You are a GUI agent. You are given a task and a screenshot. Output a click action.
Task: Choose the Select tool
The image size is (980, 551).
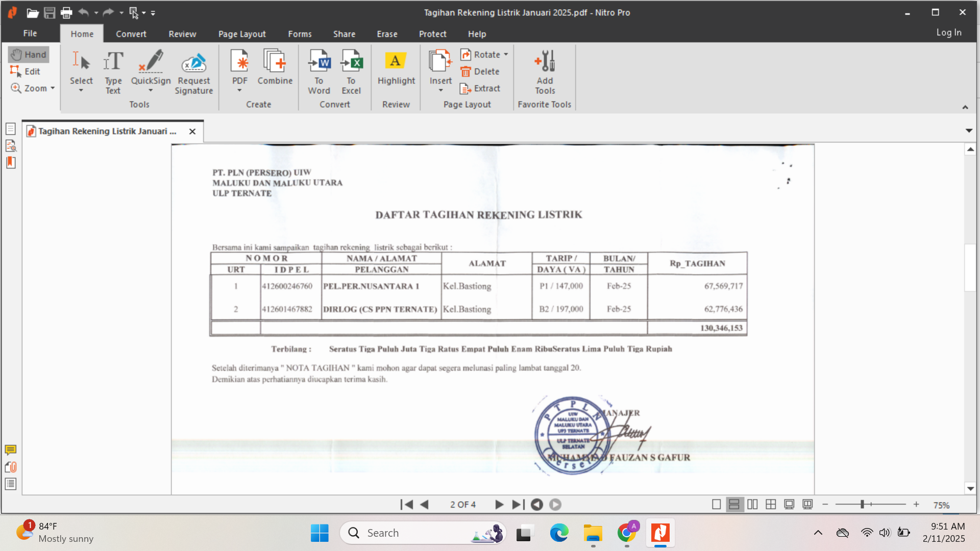81,67
